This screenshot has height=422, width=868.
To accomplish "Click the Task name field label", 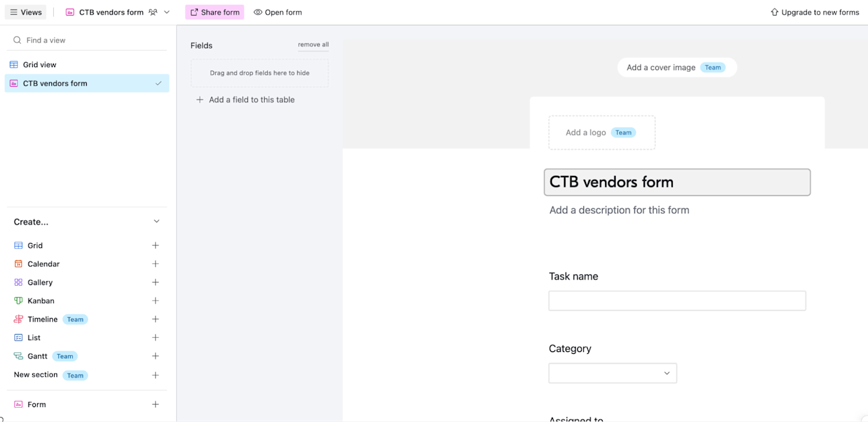I will click(x=573, y=276).
